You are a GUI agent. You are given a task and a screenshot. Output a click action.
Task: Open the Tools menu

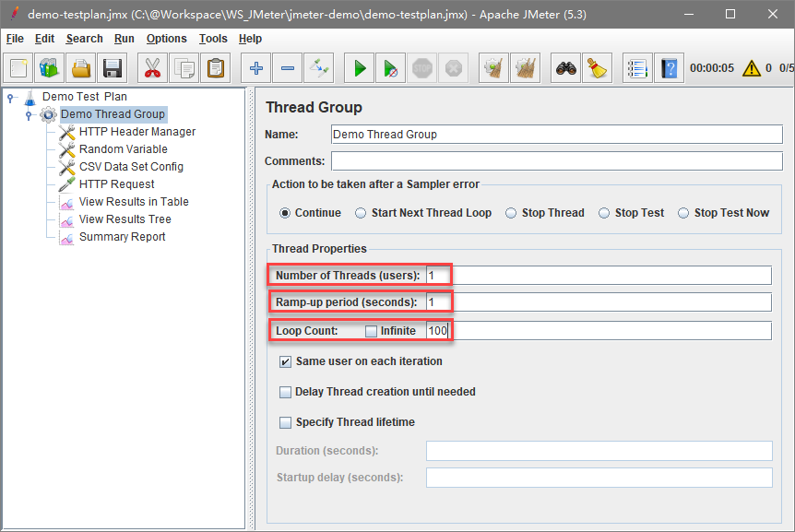coord(213,39)
